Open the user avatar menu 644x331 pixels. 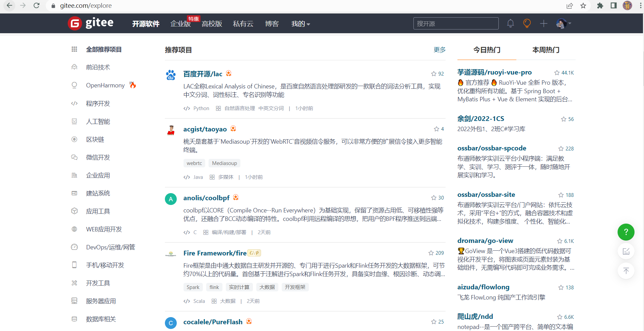563,23
